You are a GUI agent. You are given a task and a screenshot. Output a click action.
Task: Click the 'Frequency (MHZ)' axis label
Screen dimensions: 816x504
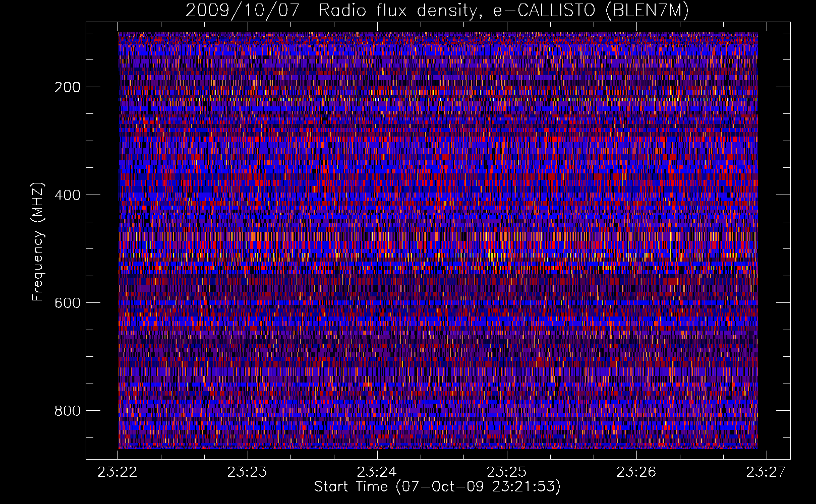tap(38, 241)
